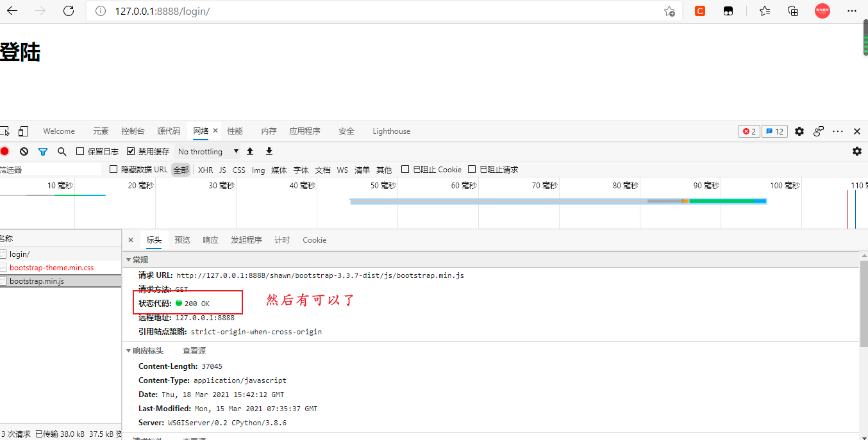The image size is (868, 440).
Task: Close the DevTools panel
Action: (857, 131)
